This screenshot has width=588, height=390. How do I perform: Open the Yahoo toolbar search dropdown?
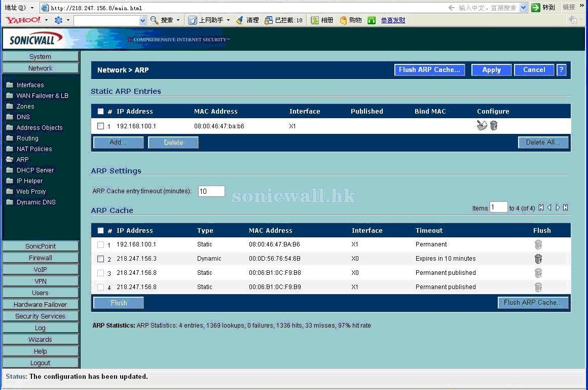point(142,20)
